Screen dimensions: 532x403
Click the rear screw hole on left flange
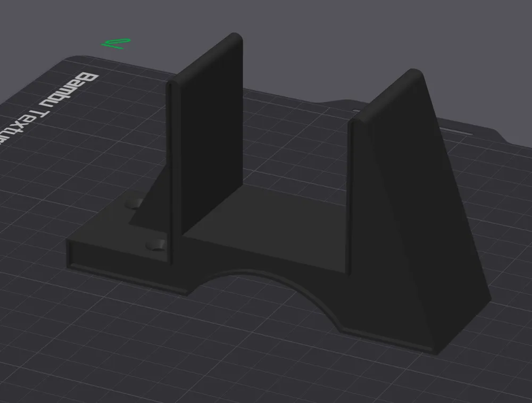tap(134, 204)
